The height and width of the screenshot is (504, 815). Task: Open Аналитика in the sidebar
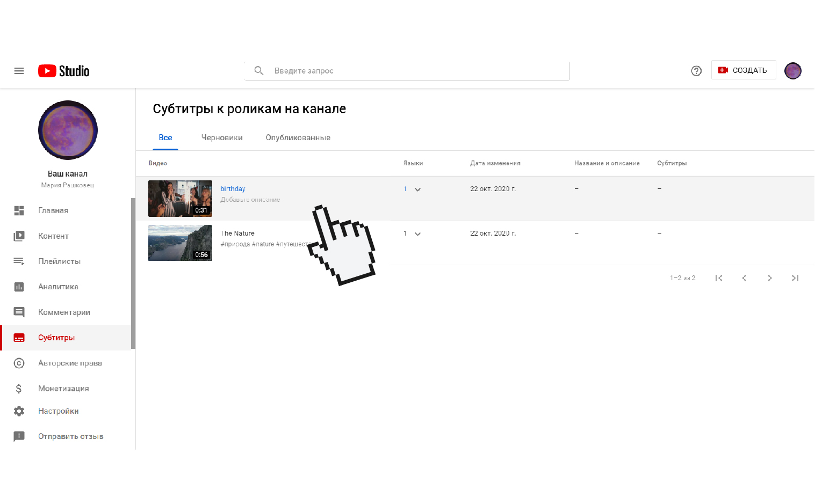pos(58,287)
